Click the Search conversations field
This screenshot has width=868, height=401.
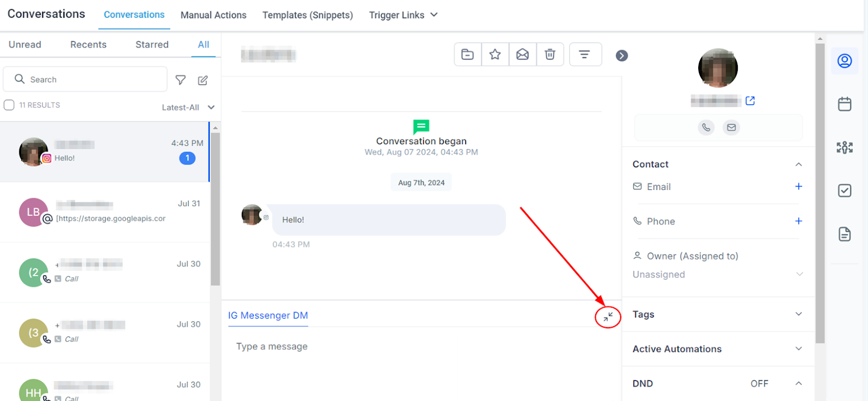coord(85,79)
